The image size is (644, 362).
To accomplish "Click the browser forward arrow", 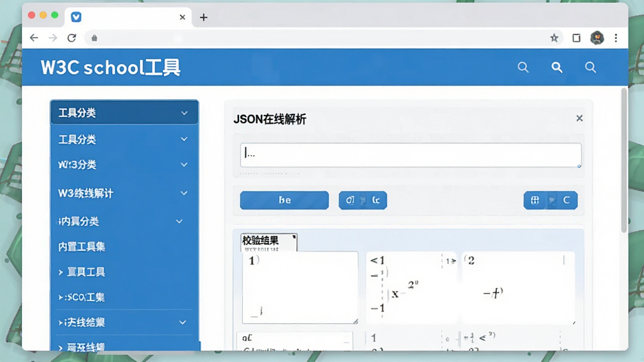I will tap(53, 38).
